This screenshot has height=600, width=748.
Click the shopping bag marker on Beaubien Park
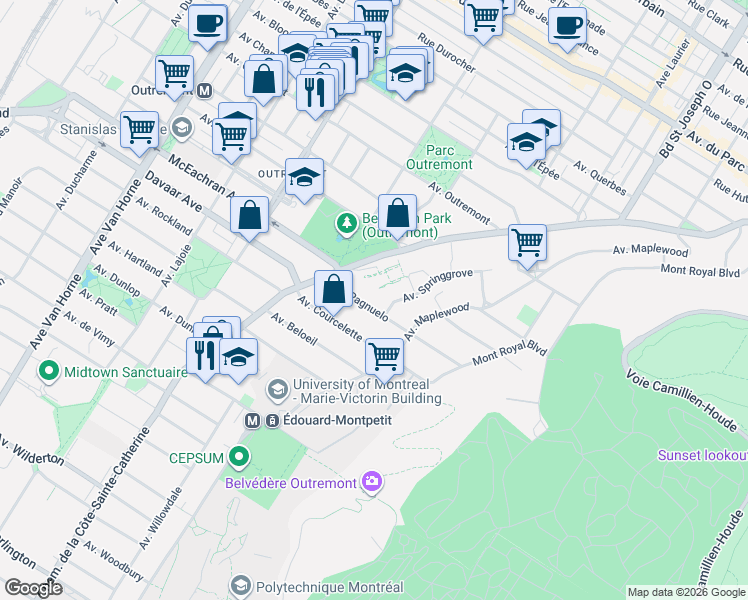tap(397, 216)
